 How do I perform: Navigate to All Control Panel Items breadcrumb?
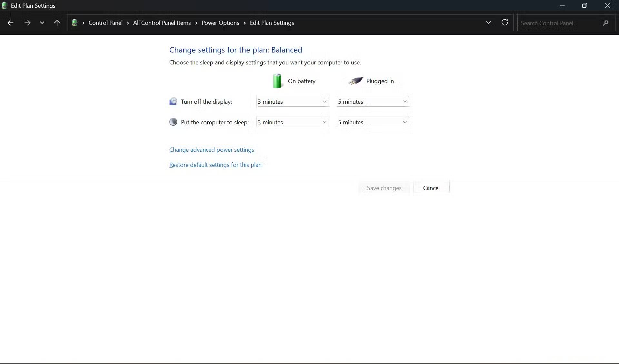click(x=162, y=23)
